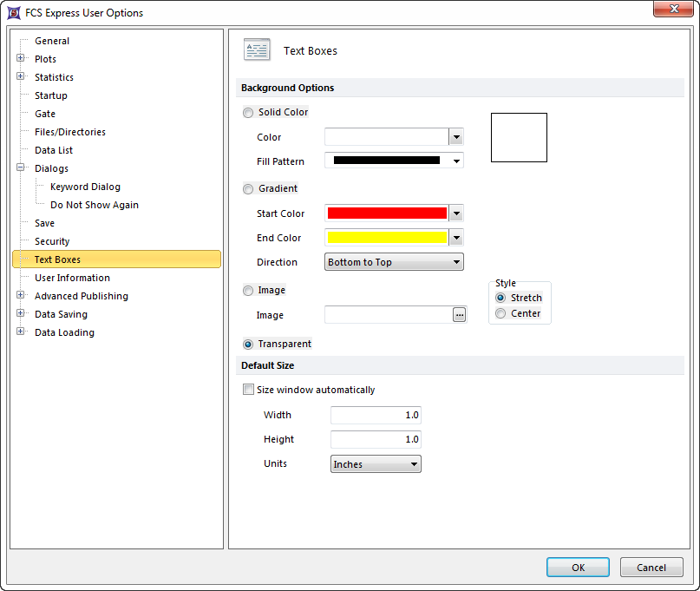Open the General options page
This screenshot has width=700, height=591.
click(x=52, y=41)
